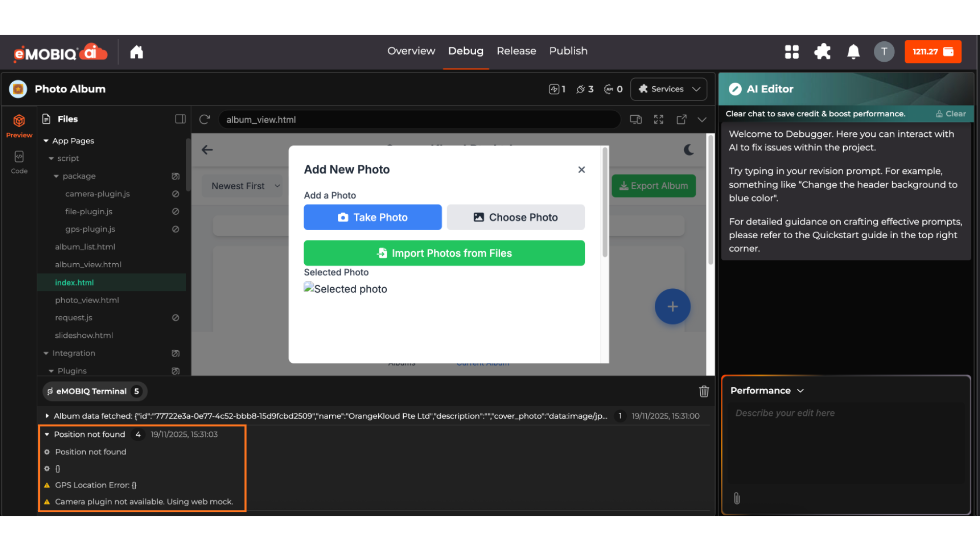The image size is (980, 551).
Task: Click Import Photos from Files button
Action: click(444, 253)
